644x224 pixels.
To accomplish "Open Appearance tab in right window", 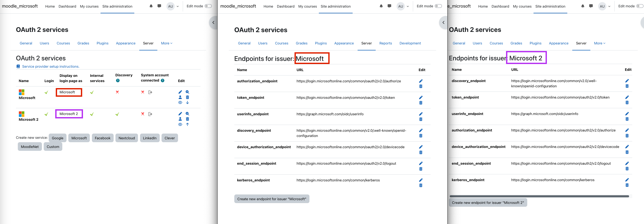I will (x=559, y=43).
